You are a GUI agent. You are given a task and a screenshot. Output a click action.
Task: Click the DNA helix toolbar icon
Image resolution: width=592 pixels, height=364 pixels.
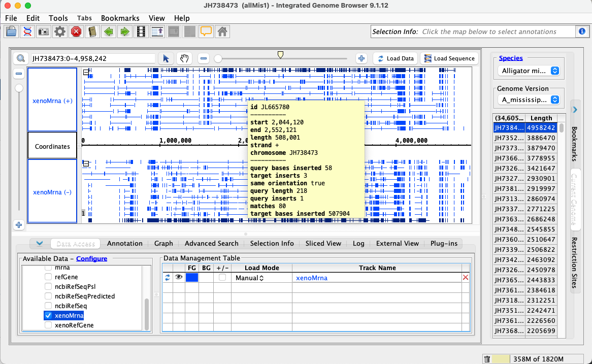[27, 31]
